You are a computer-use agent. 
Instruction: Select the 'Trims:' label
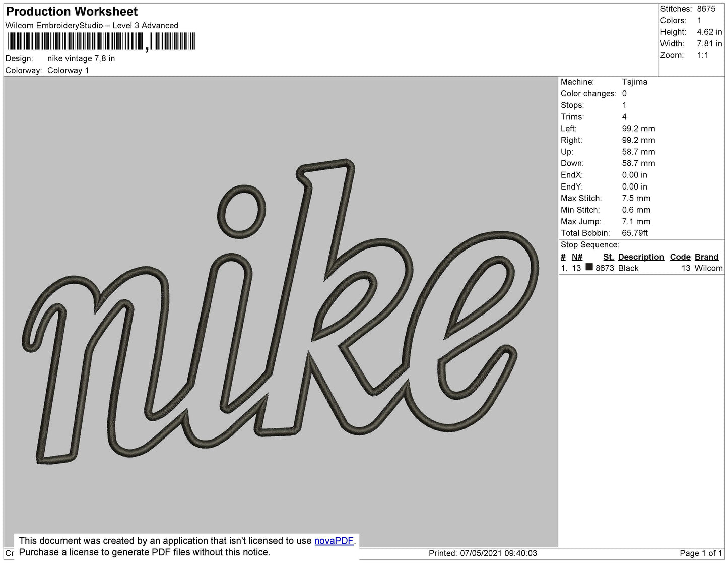[x=572, y=116]
